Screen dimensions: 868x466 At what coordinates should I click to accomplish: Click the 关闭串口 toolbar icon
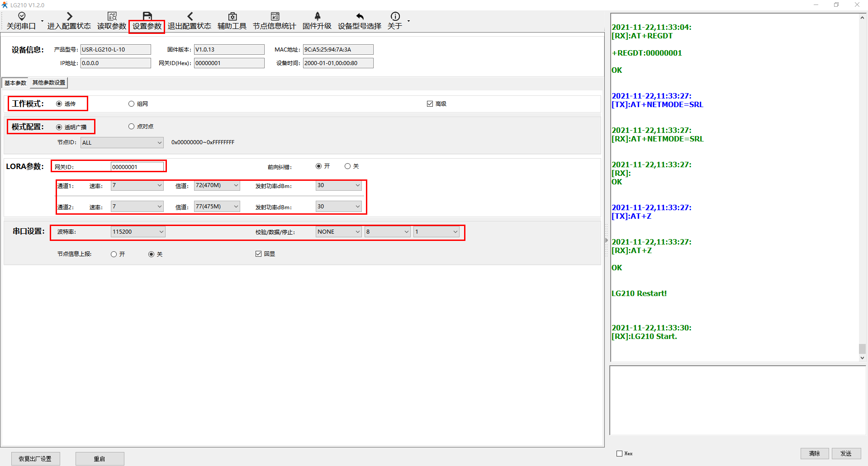click(x=21, y=17)
